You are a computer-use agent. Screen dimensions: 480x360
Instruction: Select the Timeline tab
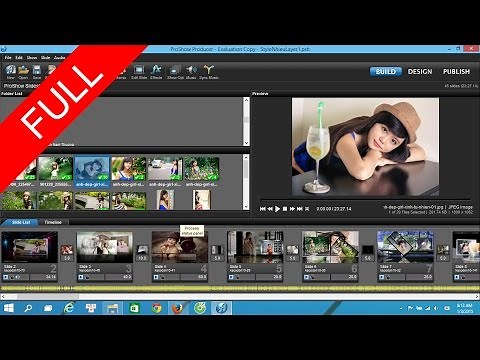point(53,222)
